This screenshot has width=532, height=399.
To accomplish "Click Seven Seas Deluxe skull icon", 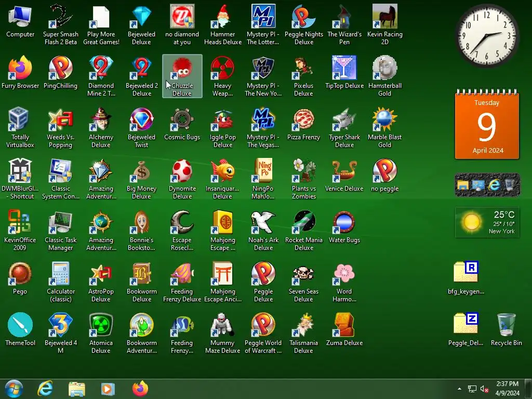I will [303, 282].
